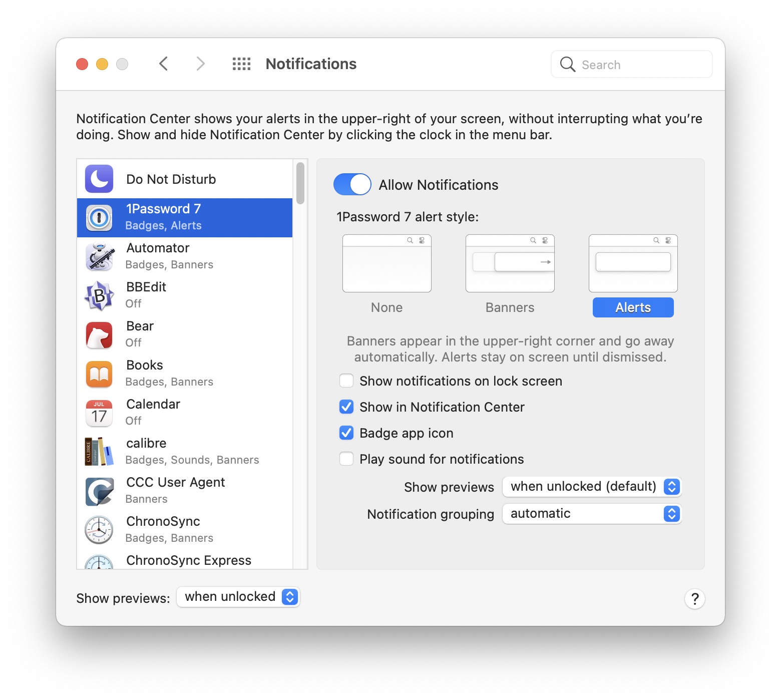
Task: Click the ChronoSync clock icon
Action: point(99,530)
